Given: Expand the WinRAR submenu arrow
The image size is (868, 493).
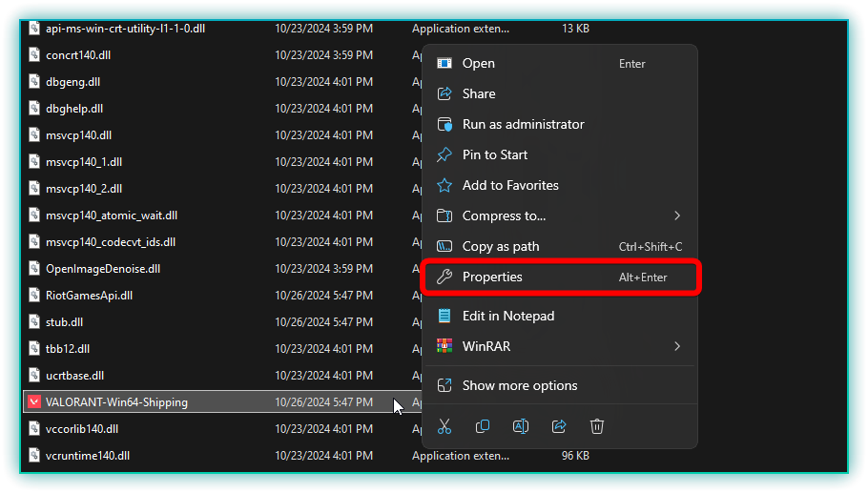Looking at the screenshot, I should tap(677, 346).
